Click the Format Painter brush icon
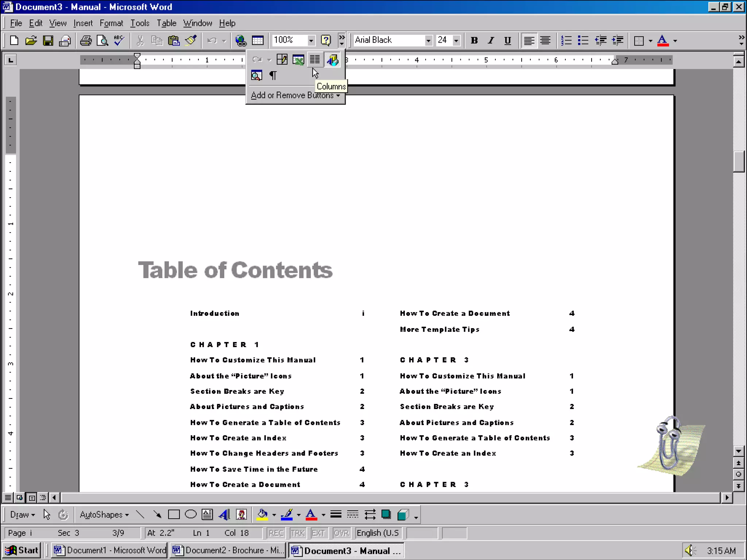The image size is (747, 560). 191,40
